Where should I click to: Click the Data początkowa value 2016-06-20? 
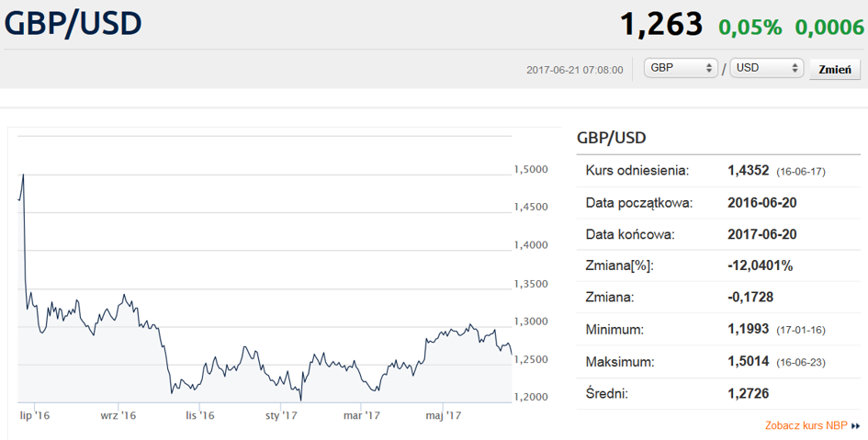point(761,203)
